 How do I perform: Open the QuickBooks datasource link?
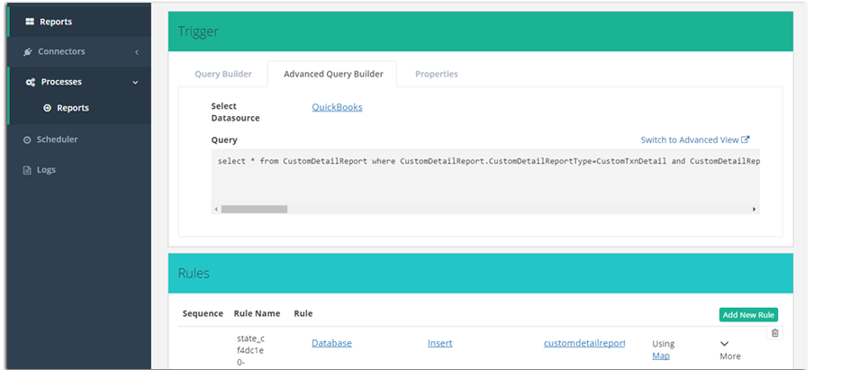(337, 107)
